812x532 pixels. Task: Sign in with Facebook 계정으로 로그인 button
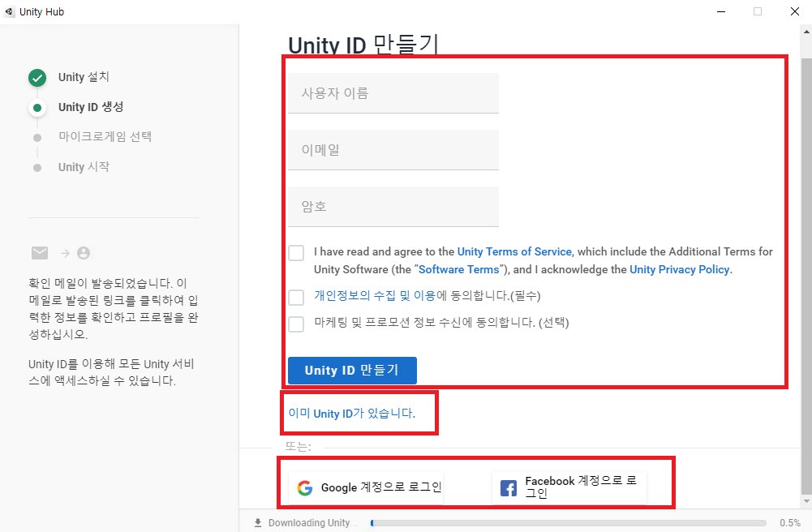coord(569,487)
